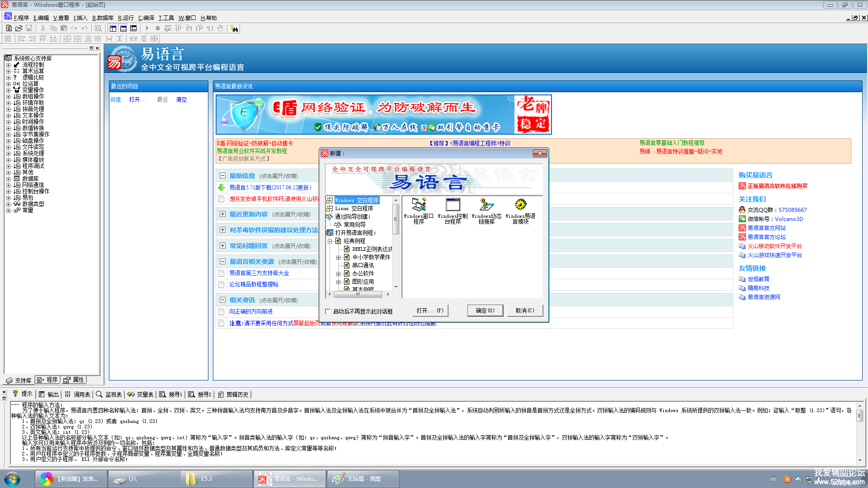
Task: Click the 打开...(P) button in the dialog
Action: (430, 310)
